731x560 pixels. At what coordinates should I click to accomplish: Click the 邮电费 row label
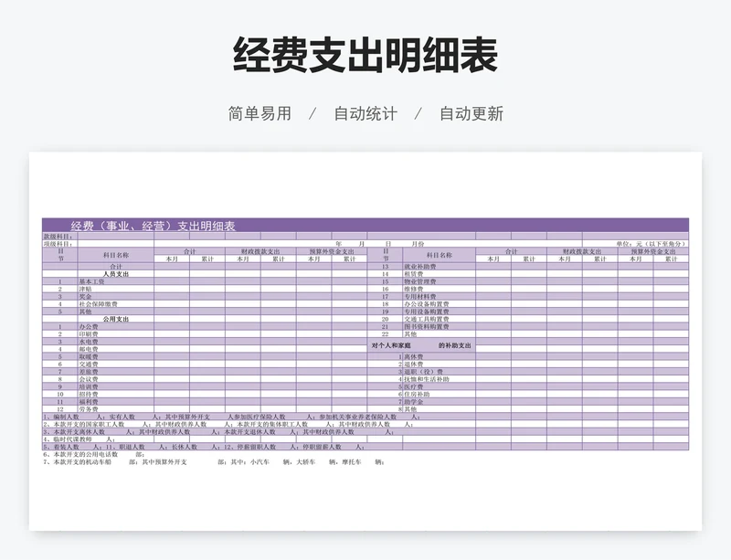pos(89,349)
